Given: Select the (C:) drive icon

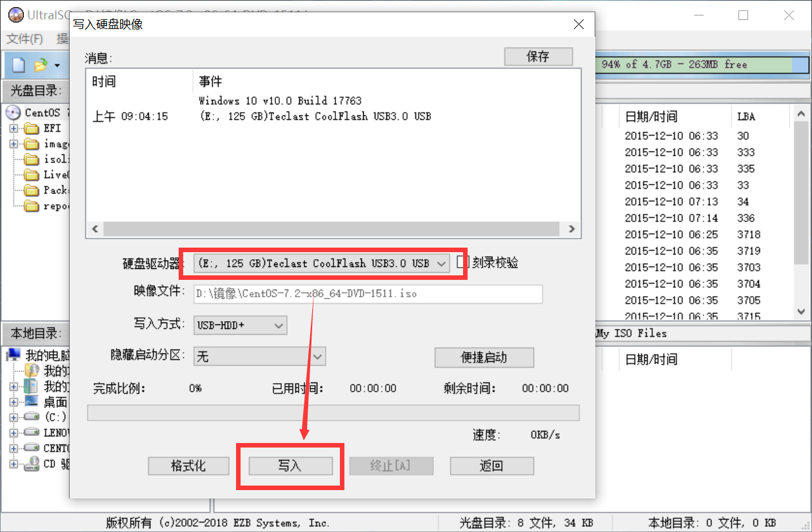Looking at the screenshot, I should [x=32, y=417].
